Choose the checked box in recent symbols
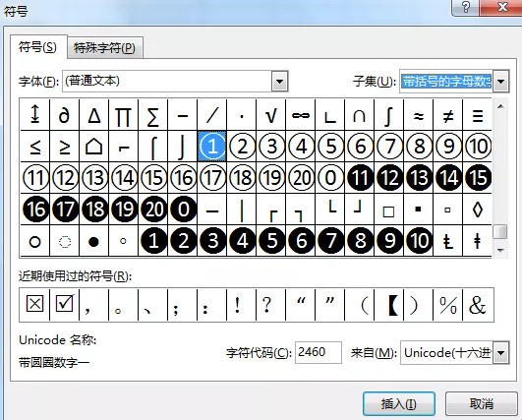The height and width of the screenshot is (420, 522). click(x=64, y=304)
